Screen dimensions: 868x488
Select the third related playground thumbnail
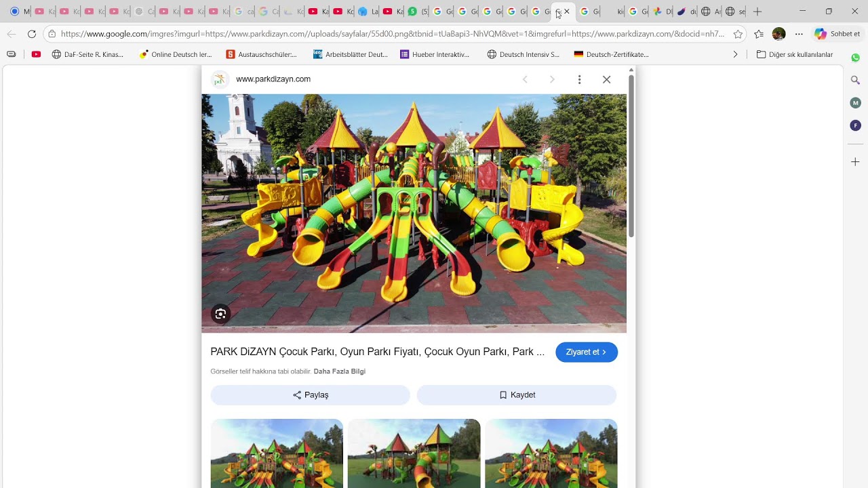coord(551,453)
